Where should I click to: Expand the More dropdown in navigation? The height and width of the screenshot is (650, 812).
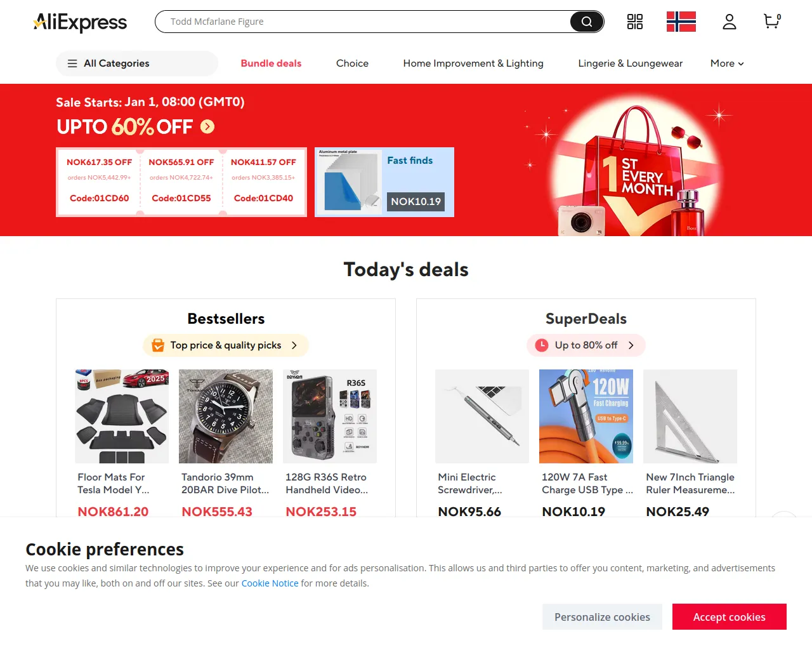(x=727, y=63)
